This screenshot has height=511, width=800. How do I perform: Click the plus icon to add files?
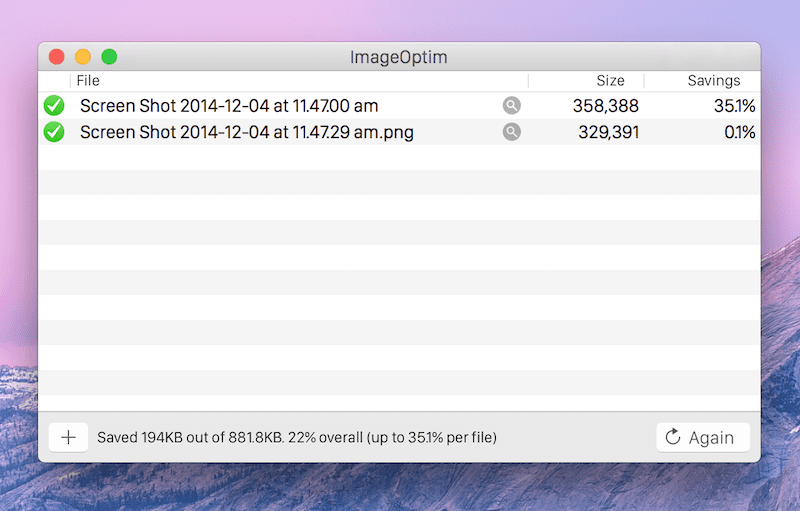pos(68,437)
